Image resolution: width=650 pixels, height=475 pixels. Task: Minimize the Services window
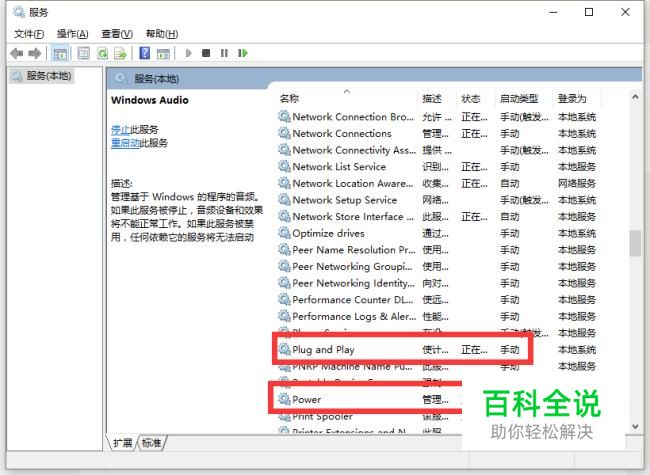[553, 12]
